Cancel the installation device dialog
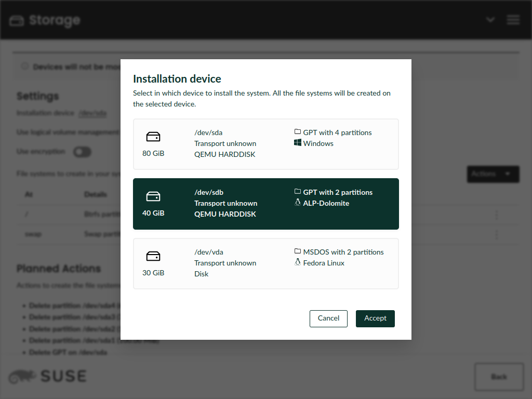The height and width of the screenshot is (399, 532). pyautogui.click(x=328, y=318)
